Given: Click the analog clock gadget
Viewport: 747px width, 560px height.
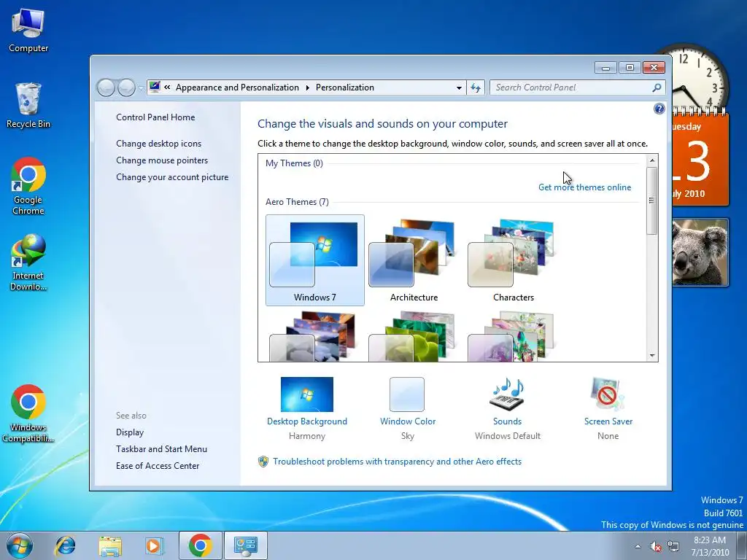Looking at the screenshot, I should [x=695, y=79].
